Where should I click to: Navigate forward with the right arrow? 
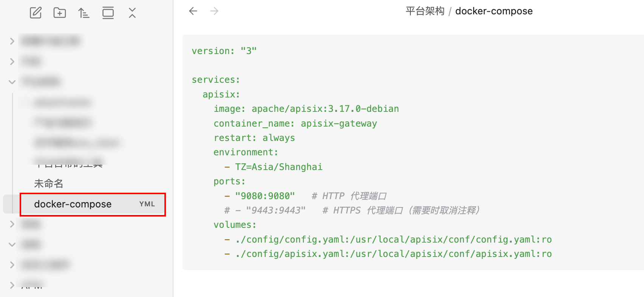pyautogui.click(x=214, y=11)
